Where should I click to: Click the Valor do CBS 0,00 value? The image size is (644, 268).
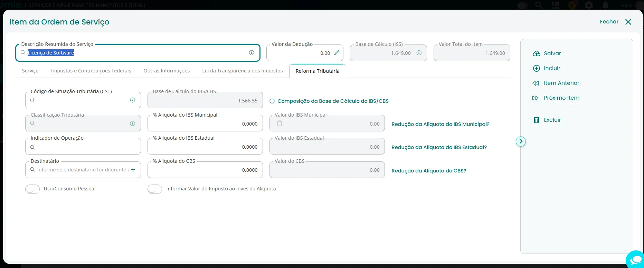[375, 170]
